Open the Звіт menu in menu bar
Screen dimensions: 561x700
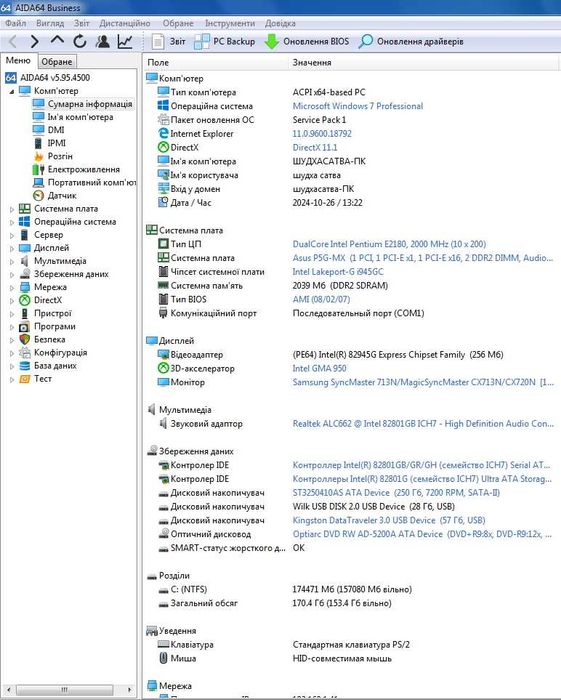(82, 23)
